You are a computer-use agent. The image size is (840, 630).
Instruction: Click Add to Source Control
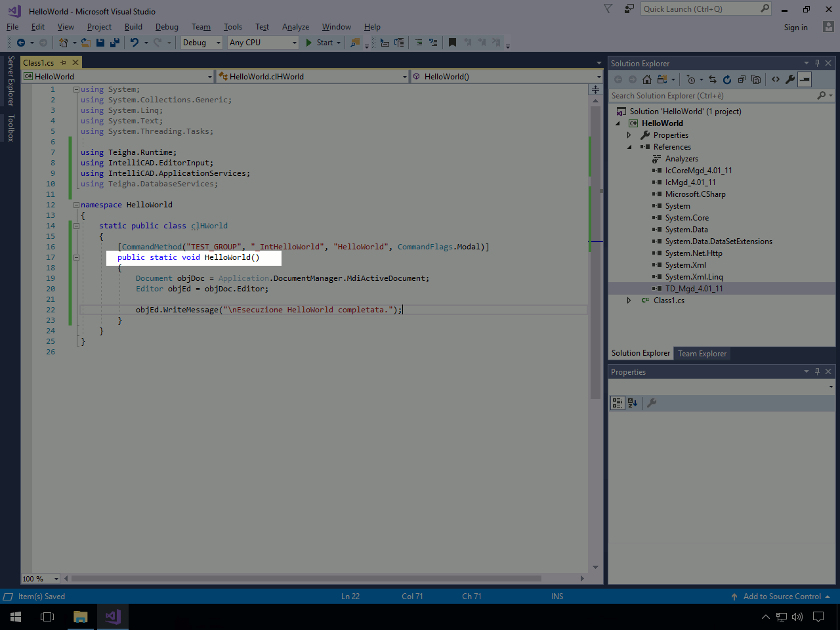tap(781, 597)
